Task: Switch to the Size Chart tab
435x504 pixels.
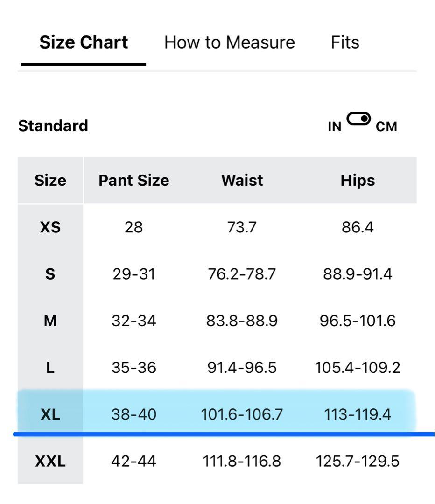Action: (x=84, y=42)
